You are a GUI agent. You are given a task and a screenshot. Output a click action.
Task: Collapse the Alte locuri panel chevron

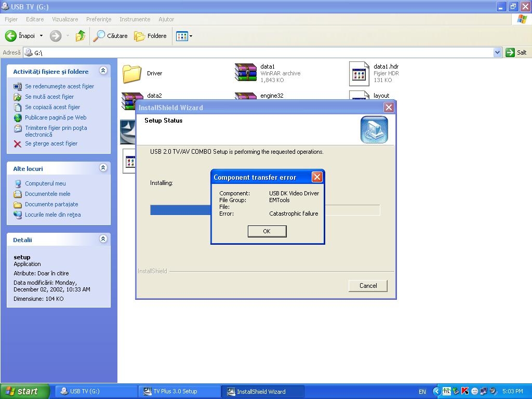[103, 168]
